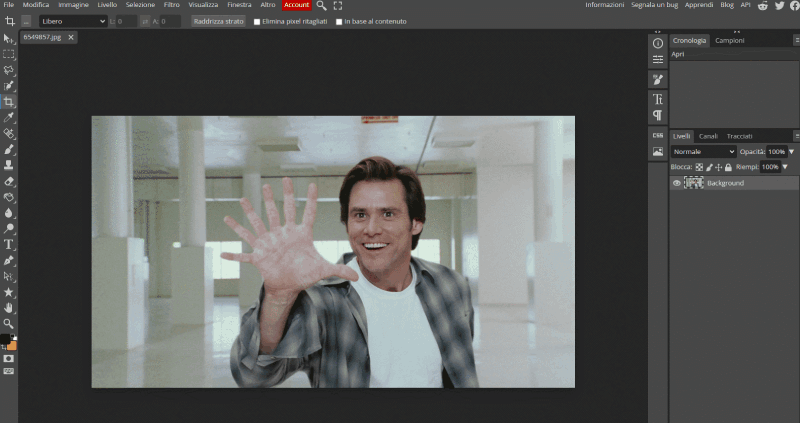Click the red Account button
Screen dimensions: 800x423
click(296, 5)
